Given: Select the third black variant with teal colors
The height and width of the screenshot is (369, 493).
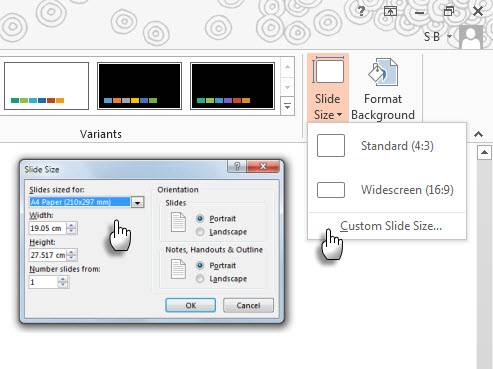Looking at the screenshot, I should pyautogui.click(x=232, y=86).
